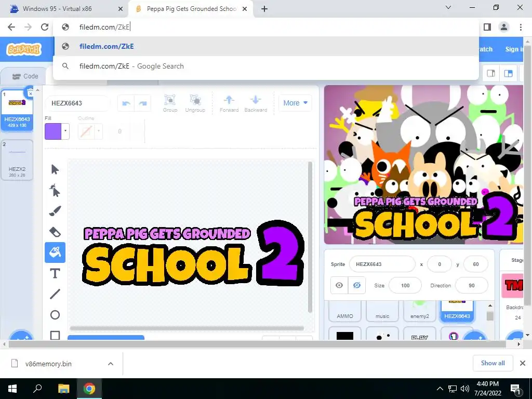Open the Windows taskbar search
This screenshot has height=399, width=532.
37,389
